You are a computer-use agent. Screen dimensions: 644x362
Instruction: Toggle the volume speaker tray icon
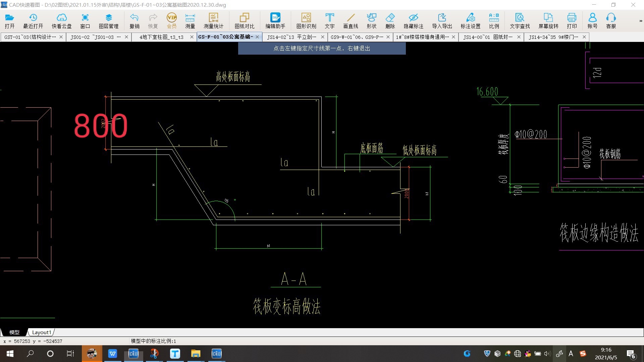[x=547, y=354]
